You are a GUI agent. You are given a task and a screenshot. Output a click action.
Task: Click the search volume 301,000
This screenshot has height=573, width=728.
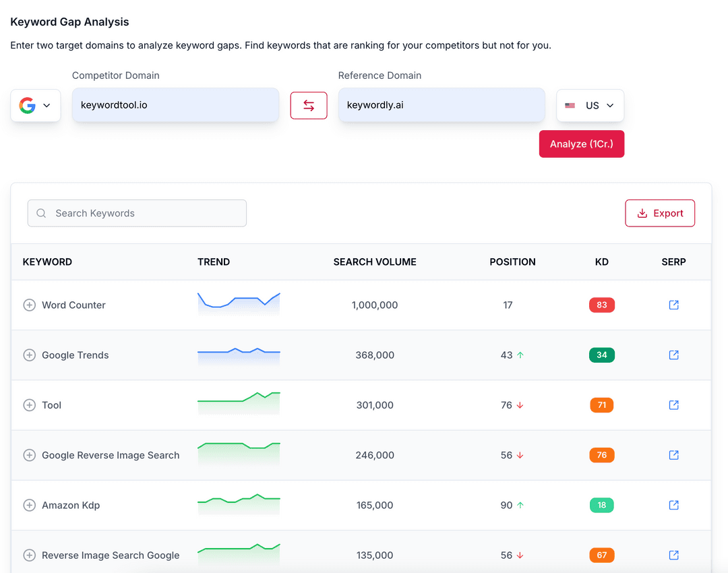pos(375,405)
